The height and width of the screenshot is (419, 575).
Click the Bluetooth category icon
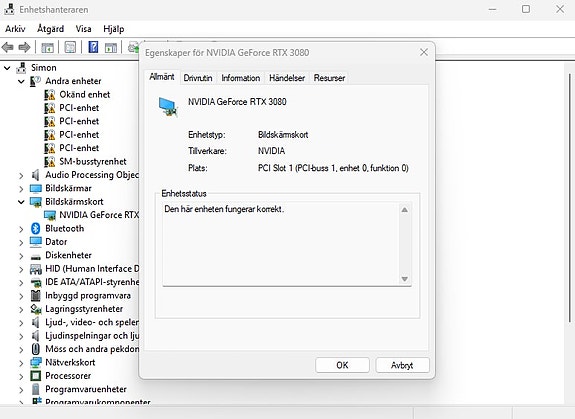(36, 228)
